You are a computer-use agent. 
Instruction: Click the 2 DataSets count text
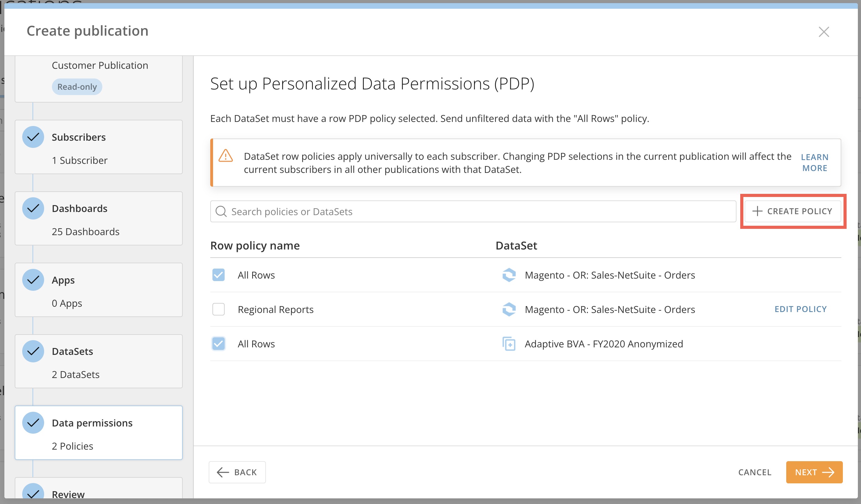pos(75,375)
